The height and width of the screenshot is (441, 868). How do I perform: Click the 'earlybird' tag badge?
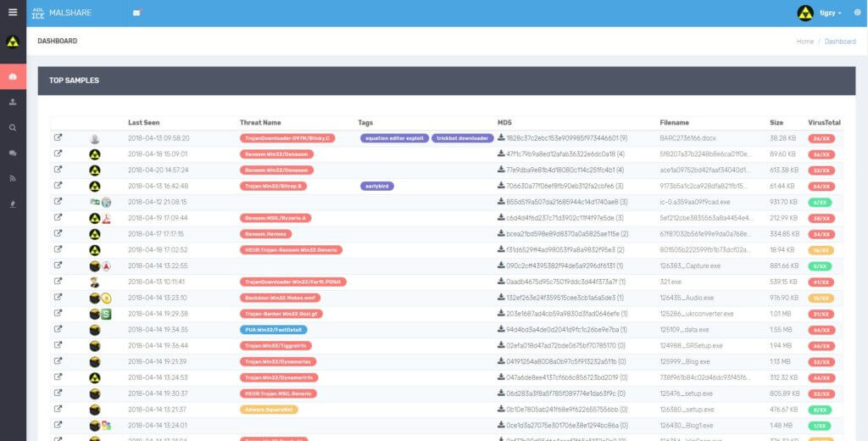point(380,186)
